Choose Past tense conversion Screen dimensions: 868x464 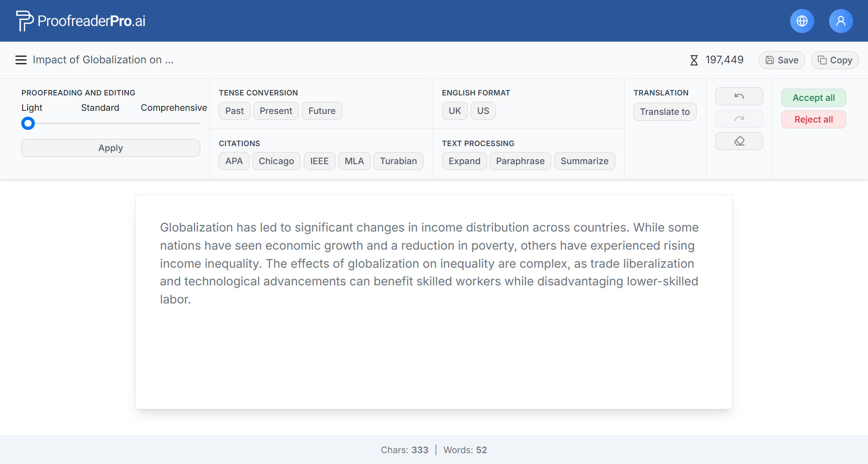click(234, 111)
